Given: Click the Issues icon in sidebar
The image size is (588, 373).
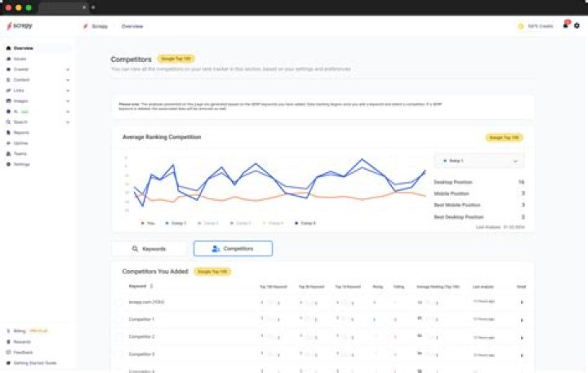Looking at the screenshot, I should (8, 59).
